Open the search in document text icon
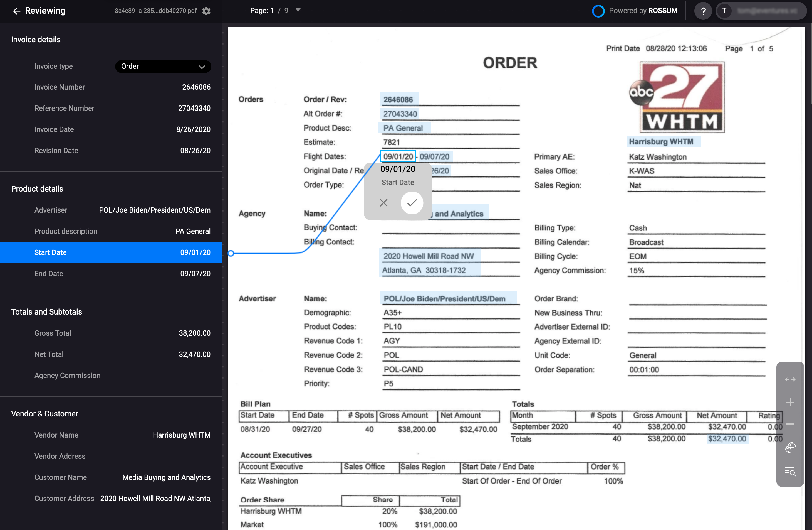Viewport: 812px width, 530px height. [x=790, y=472]
